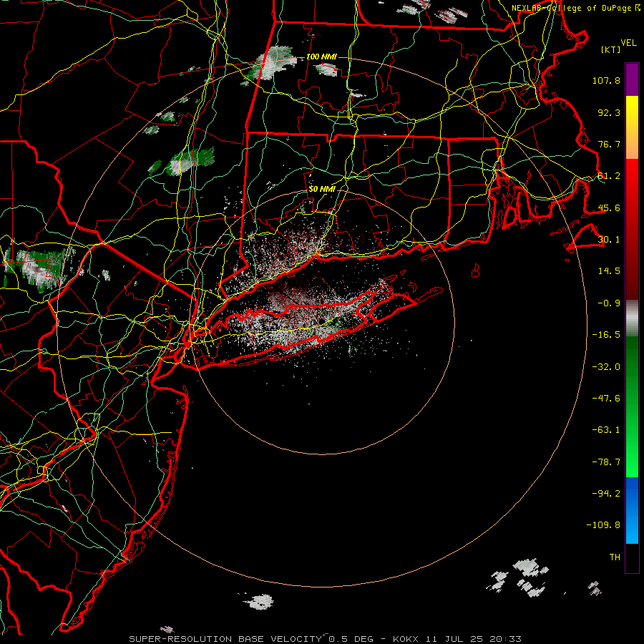Click the 45.6 velocity scale value

point(609,208)
